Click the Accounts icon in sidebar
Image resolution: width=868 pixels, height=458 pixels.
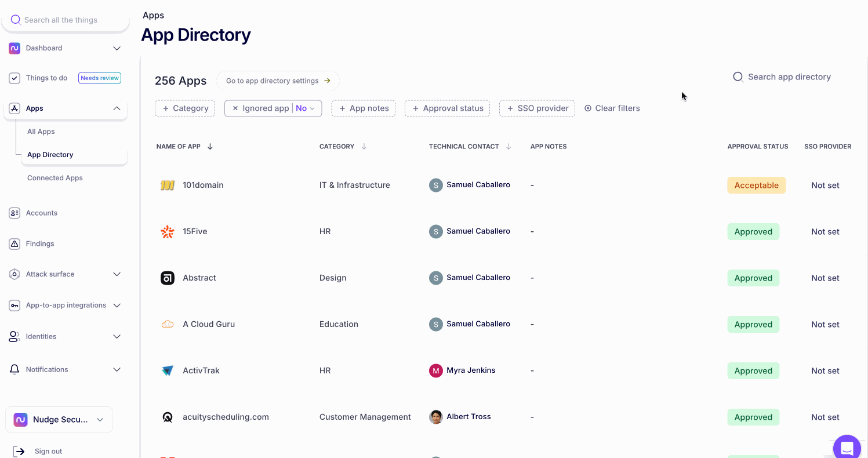[x=14, y=213]
